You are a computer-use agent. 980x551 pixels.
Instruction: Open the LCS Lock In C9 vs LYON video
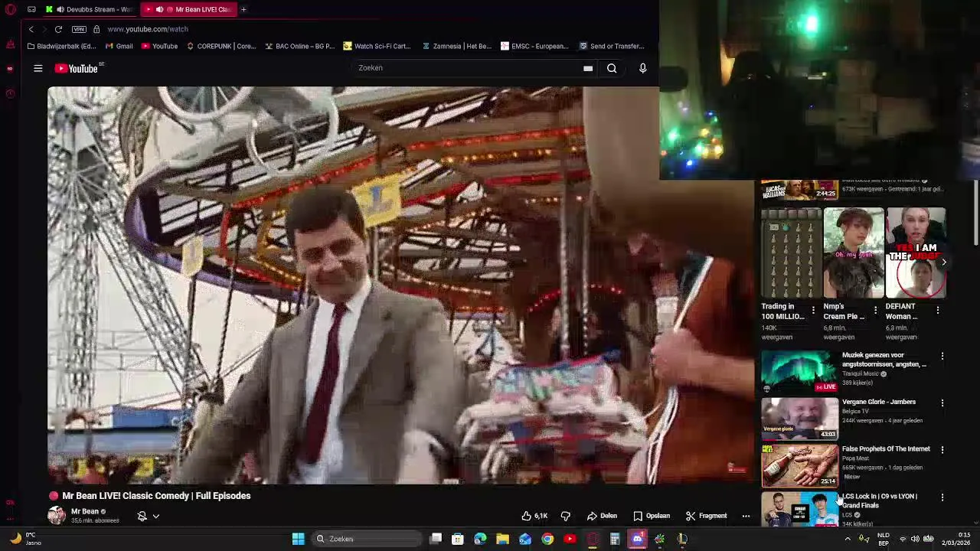(799, 509)
